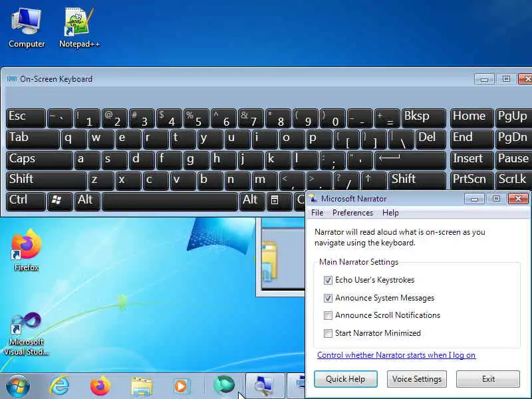Click the m key
This screenshot has height=399, width=532.
(265, 180)
